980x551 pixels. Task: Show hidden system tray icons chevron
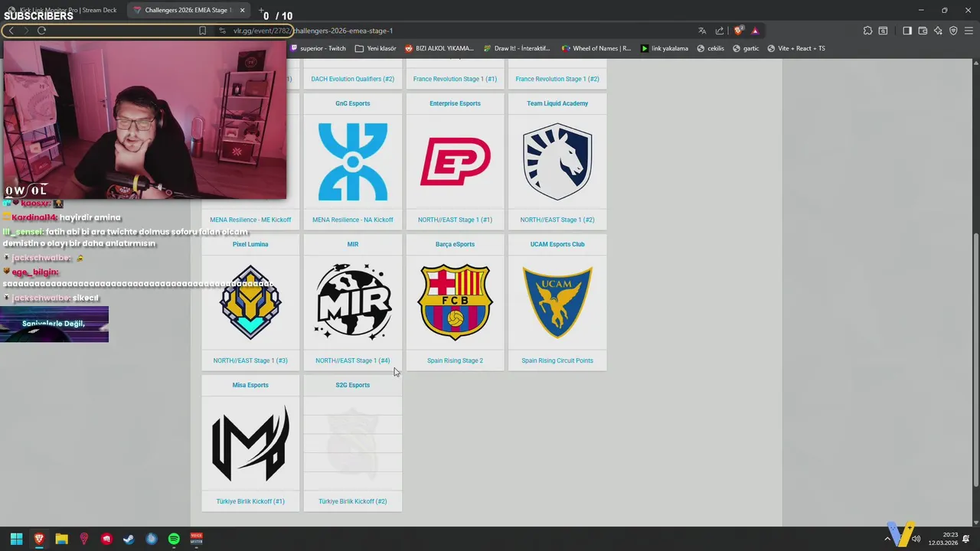pyautogui.click(x=888, y=539)
